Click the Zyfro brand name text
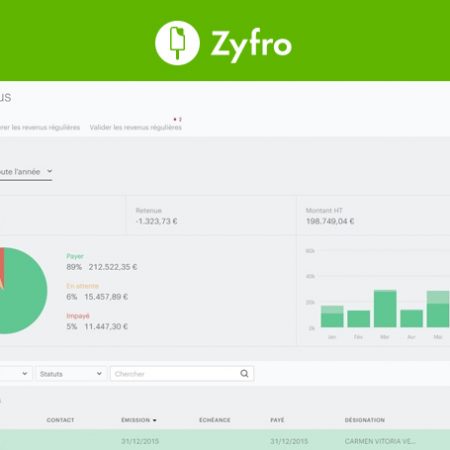Viewport: 450px width, 450px height. click(251, 45)
